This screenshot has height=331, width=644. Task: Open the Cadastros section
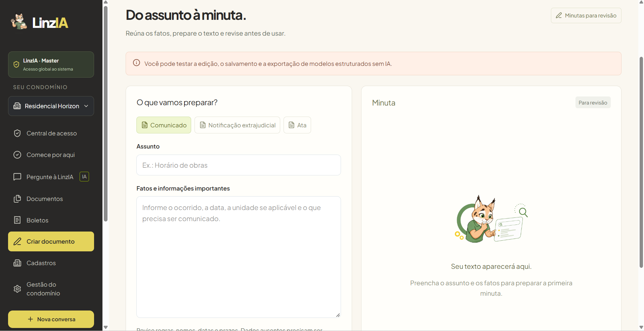tap(51, 263)
